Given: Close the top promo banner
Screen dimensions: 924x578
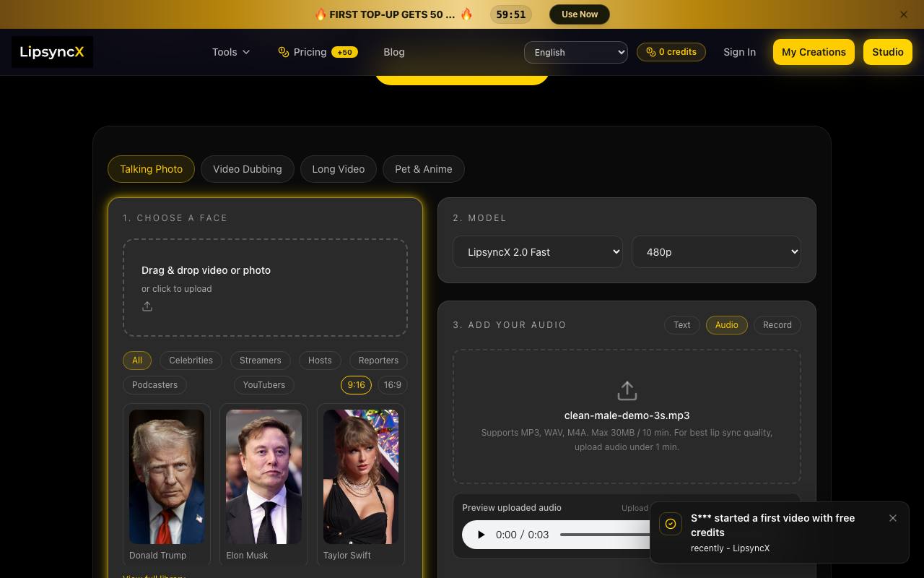Looking at the screenshot, I should pos(904,14).
